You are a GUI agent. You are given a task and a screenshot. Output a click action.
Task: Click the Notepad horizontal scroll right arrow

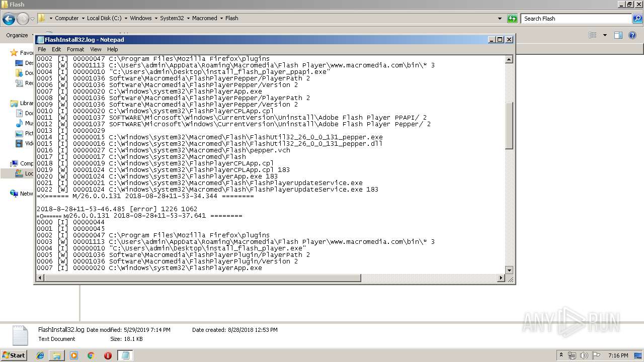[501, 278]
